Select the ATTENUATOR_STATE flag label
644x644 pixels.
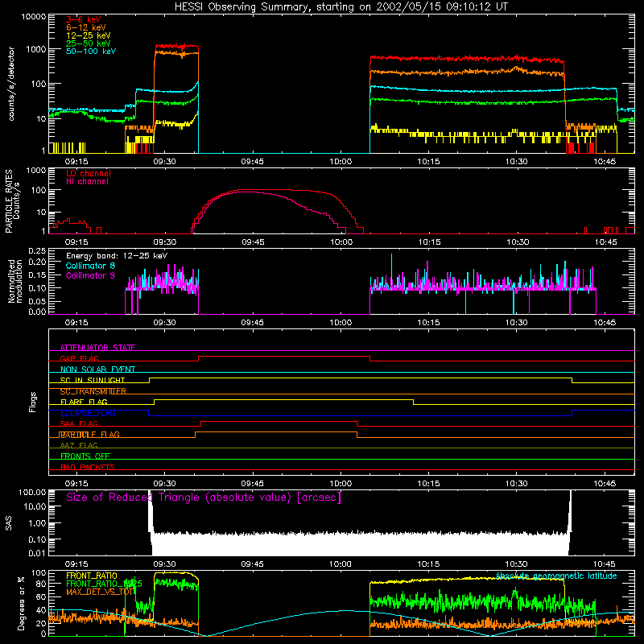(97, 348)
